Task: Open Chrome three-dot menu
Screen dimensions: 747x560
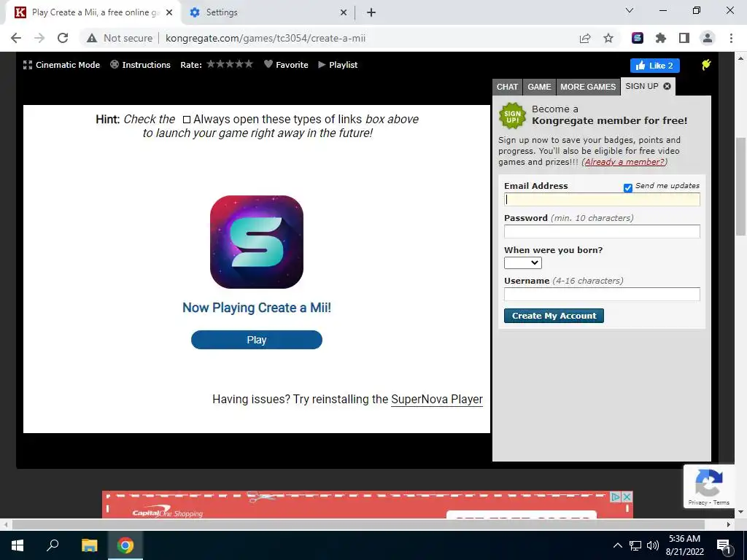Action: [731, 38]
